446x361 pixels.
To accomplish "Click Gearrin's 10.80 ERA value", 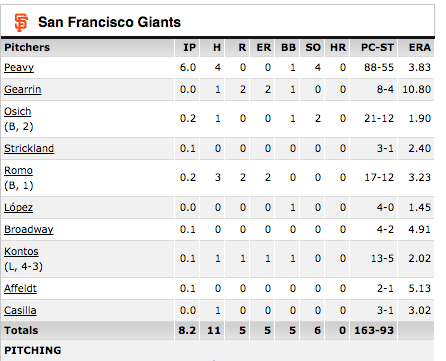I will tap(417, 89).
